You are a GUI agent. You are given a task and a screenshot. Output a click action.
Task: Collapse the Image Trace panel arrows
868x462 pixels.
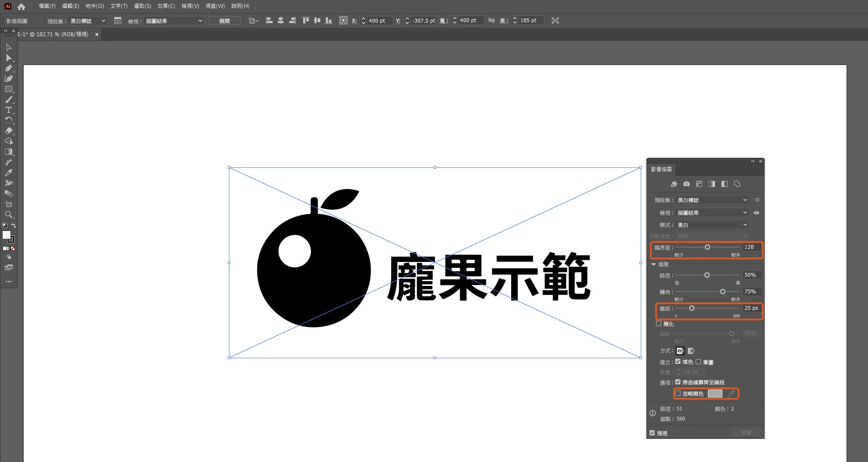(752, 161)
